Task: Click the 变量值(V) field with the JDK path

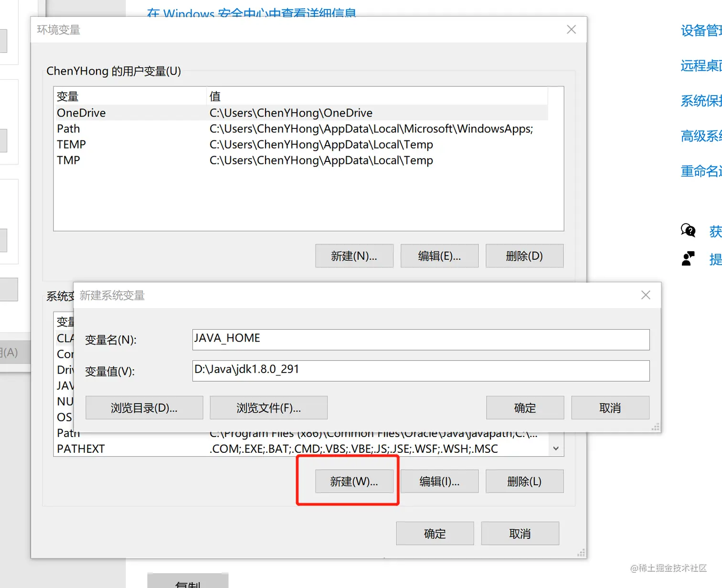Action: (421, 371)
